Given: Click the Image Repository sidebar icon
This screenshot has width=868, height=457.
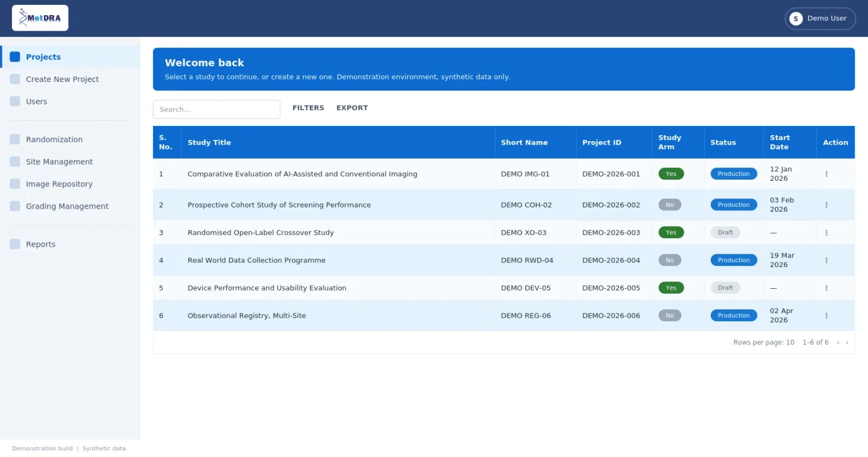Looking at the screenshot, I should pyautogui.click(x=15, y=184).
